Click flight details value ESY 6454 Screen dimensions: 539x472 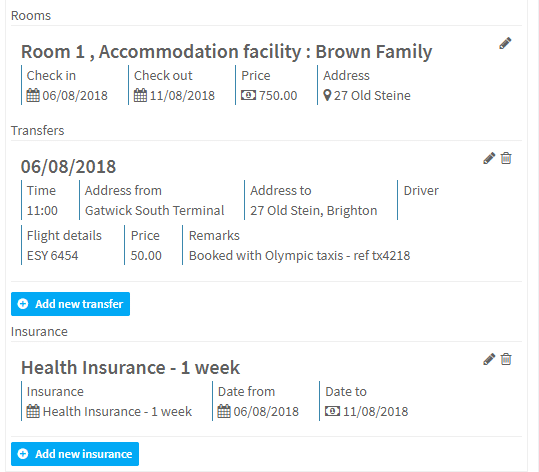click(53, 256)
